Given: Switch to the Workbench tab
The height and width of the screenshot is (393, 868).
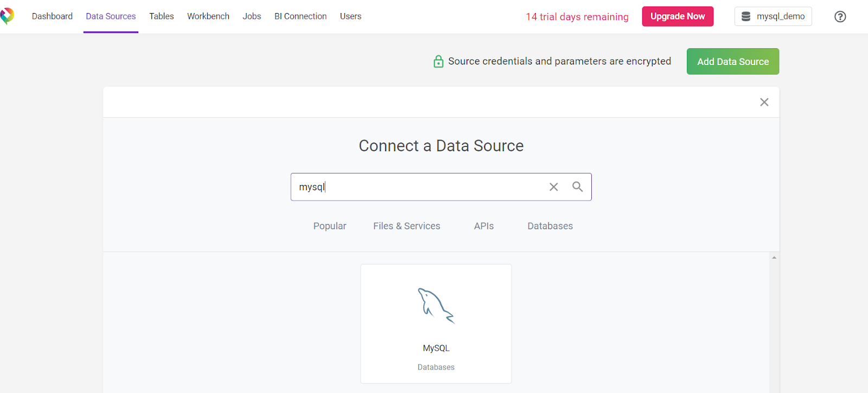Looking at the screenshot, I should pos(208,16).
